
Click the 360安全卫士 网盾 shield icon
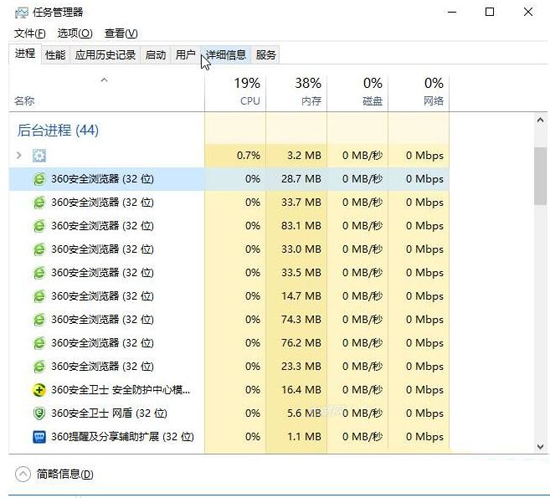coord(39,413)
